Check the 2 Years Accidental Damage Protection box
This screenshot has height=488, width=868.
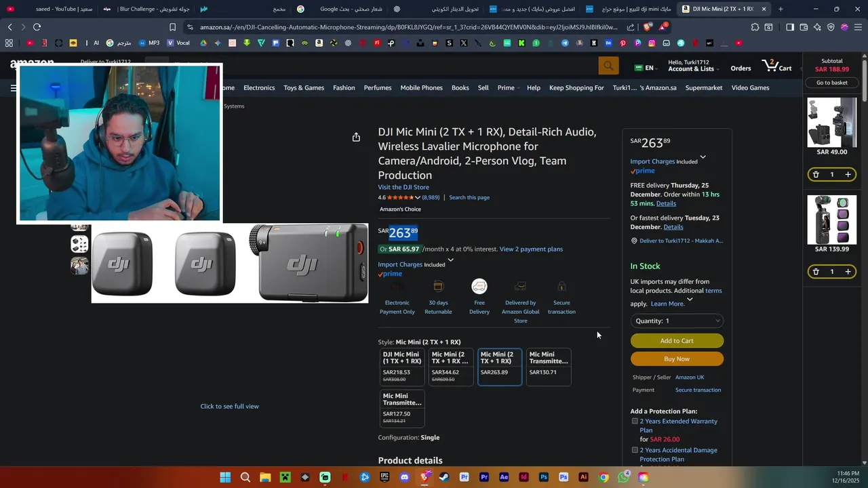pos(635,450)
